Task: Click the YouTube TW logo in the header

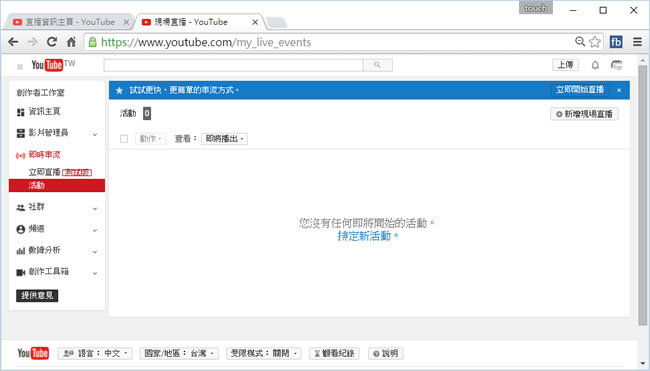Action: pyautogui.click(x=53, y=65)
